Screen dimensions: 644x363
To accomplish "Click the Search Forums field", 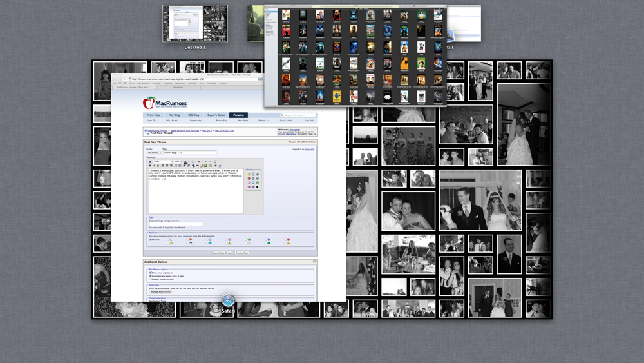I will pyautogui.click(x=299, y=115).
